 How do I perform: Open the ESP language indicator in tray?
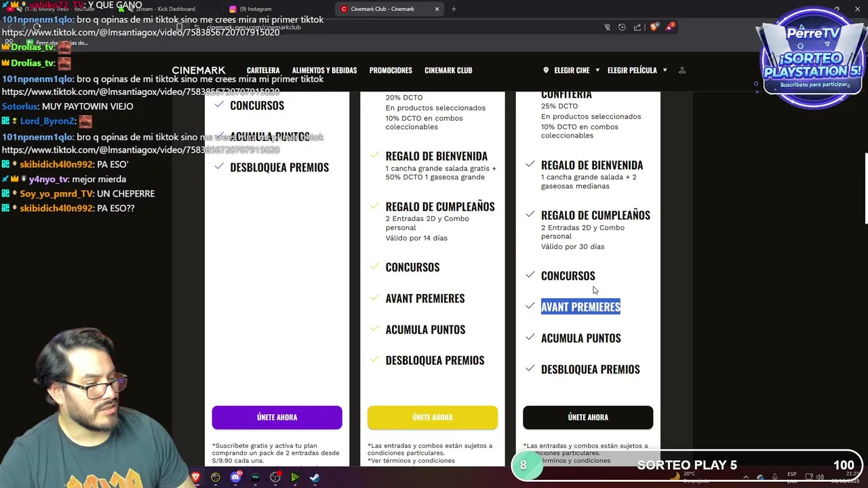(x=792, y=477)
